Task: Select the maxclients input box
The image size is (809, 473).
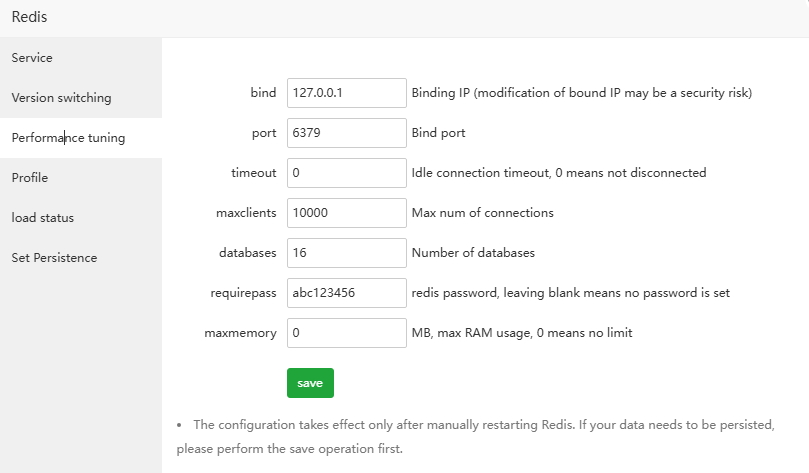Action: pos(346,213)
